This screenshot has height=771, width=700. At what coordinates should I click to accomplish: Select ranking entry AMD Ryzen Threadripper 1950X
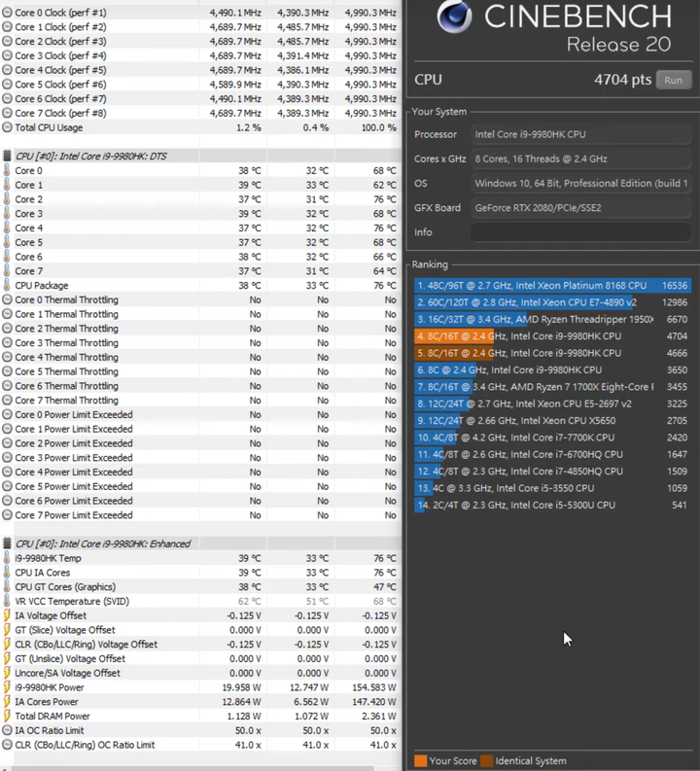552,319
